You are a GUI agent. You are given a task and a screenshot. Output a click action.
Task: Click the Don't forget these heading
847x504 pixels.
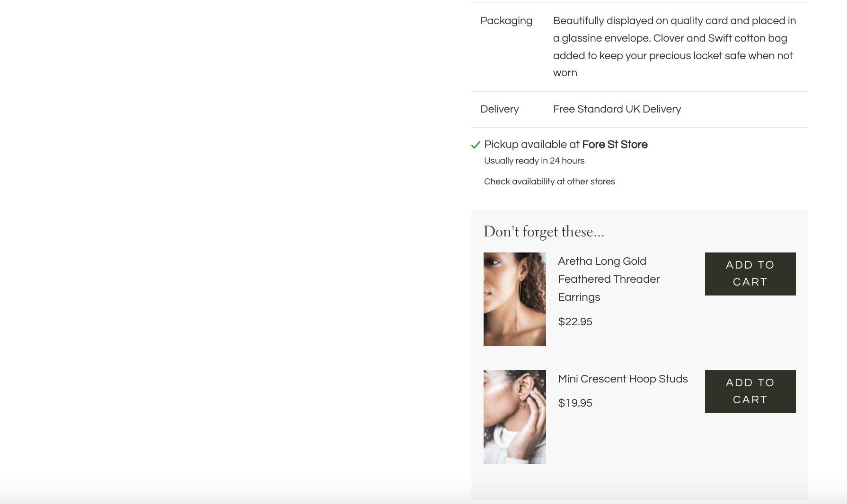pos(544,232)
